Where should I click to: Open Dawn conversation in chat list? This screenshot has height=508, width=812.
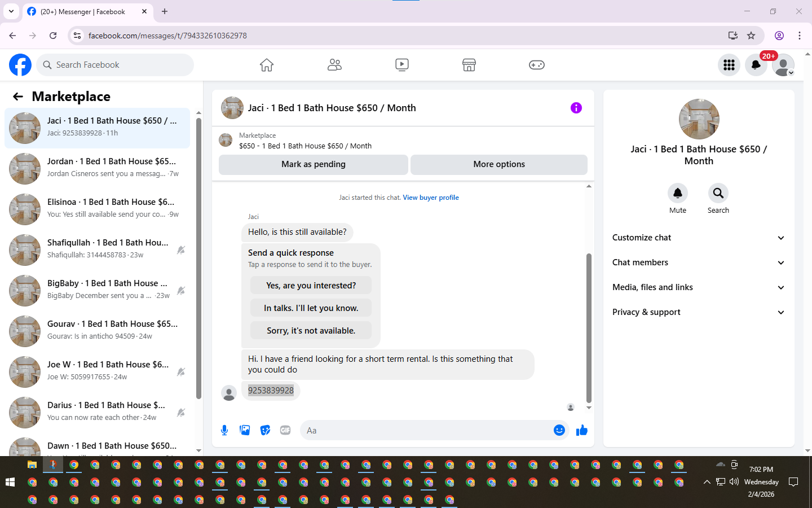coord(97,445)
